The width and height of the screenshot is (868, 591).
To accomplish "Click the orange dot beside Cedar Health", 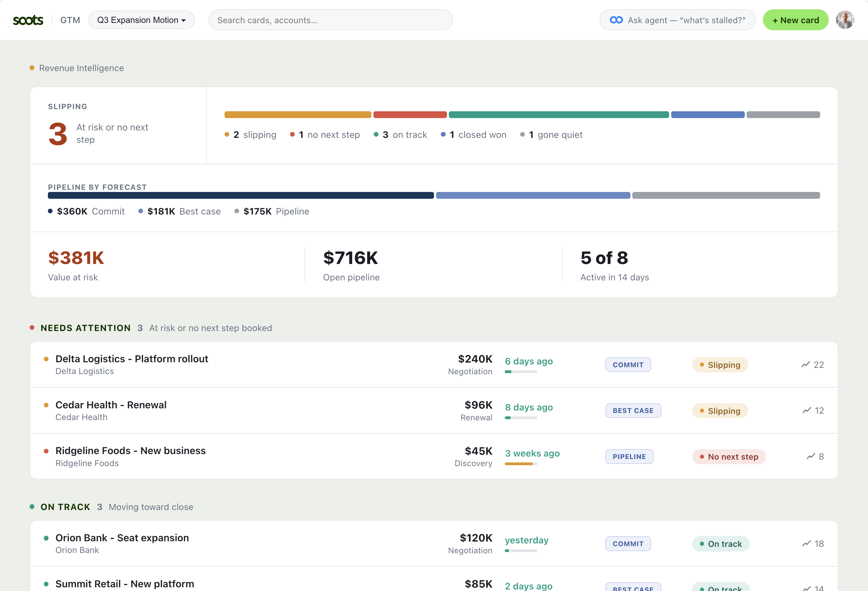I will point(46,405).
